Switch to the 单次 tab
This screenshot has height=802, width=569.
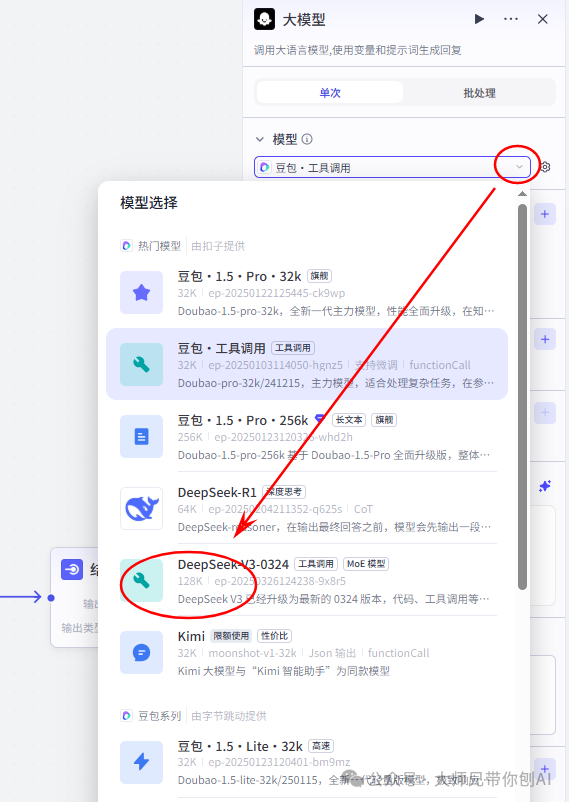330,93
